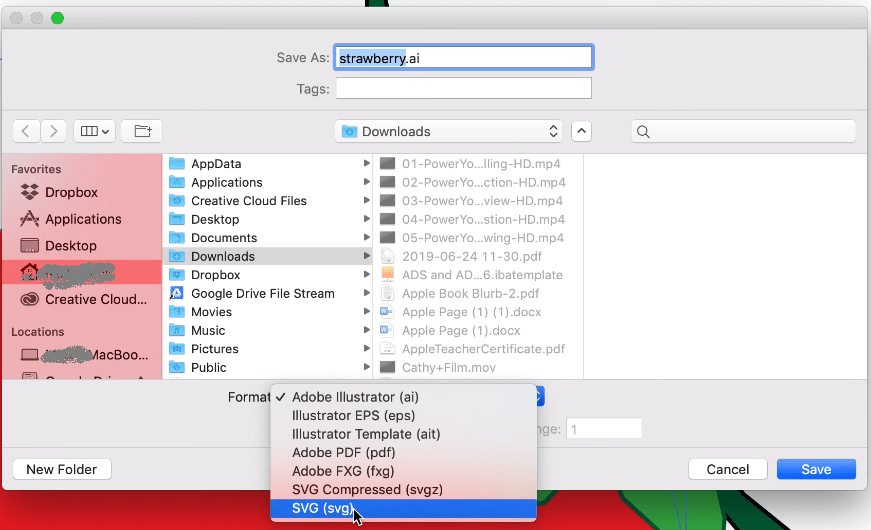
Task: Click AppleTeacherCertificate.pdf file
Action: pos(478,349)
